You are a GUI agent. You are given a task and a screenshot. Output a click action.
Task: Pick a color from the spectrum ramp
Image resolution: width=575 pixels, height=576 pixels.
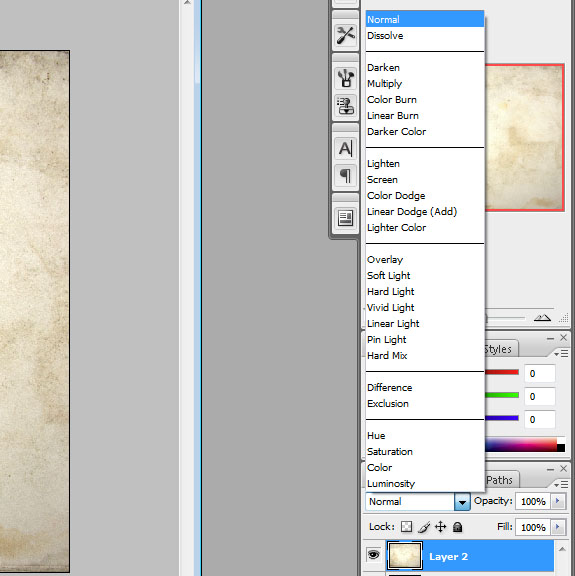tap(521, 444)
